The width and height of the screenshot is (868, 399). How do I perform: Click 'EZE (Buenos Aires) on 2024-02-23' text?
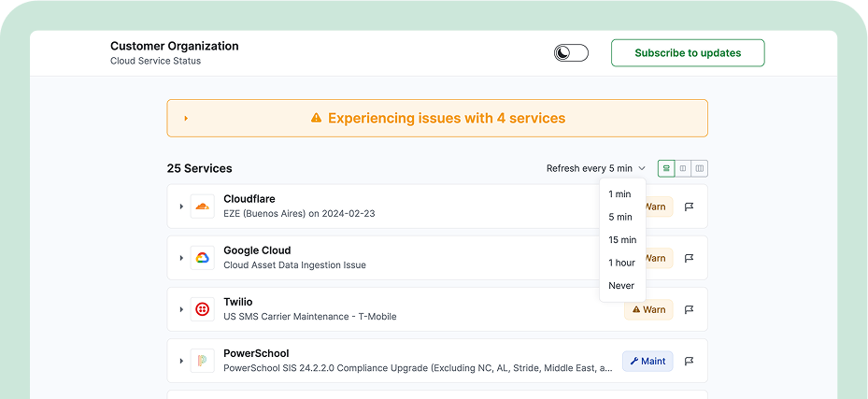[299, 213]
